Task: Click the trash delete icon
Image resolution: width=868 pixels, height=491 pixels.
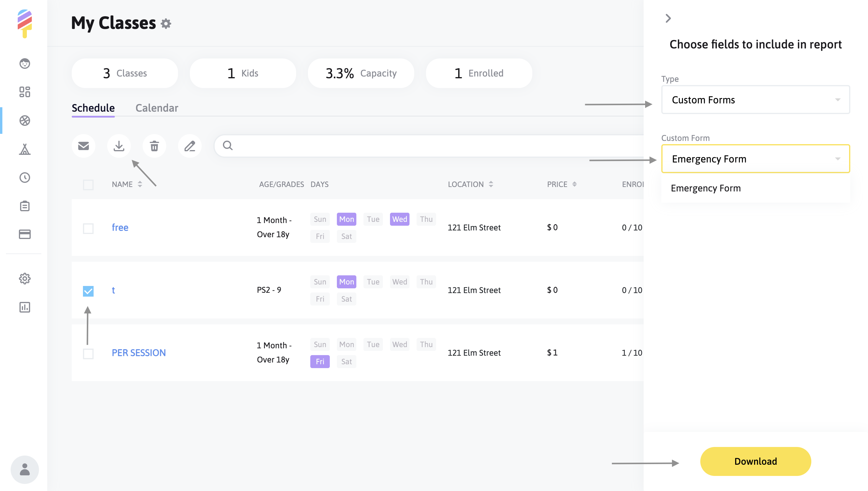Action: pos(154,146)
